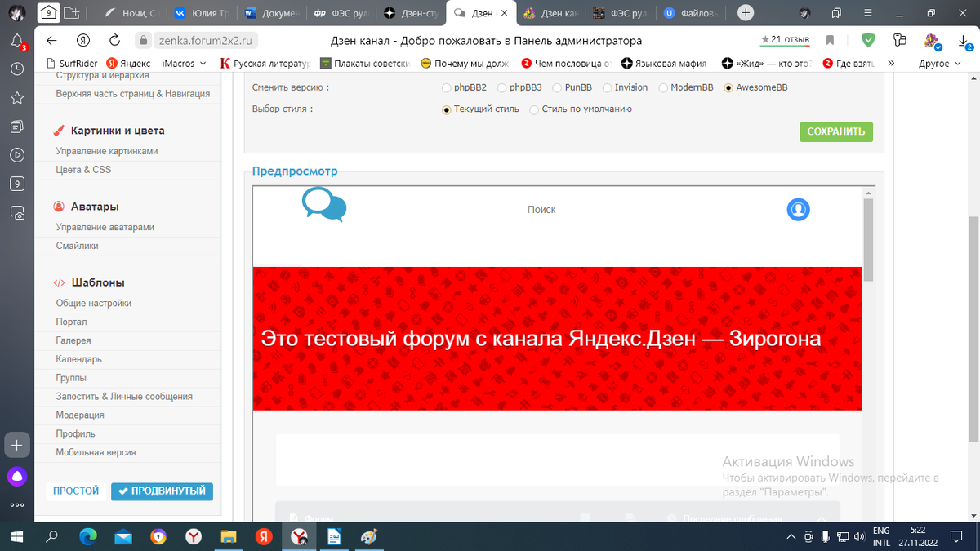Open the Alice assistant purple icon
The image size is (980, 551).
coord(17,475)
